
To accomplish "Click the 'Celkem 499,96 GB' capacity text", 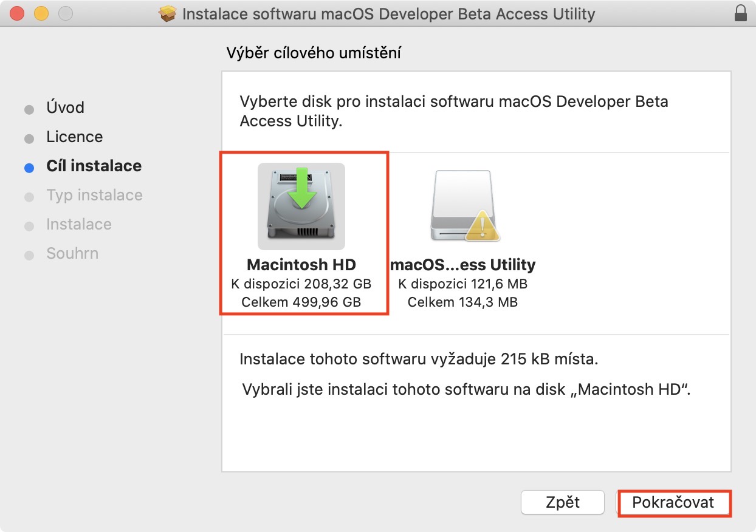I will [x=301, y=302].
